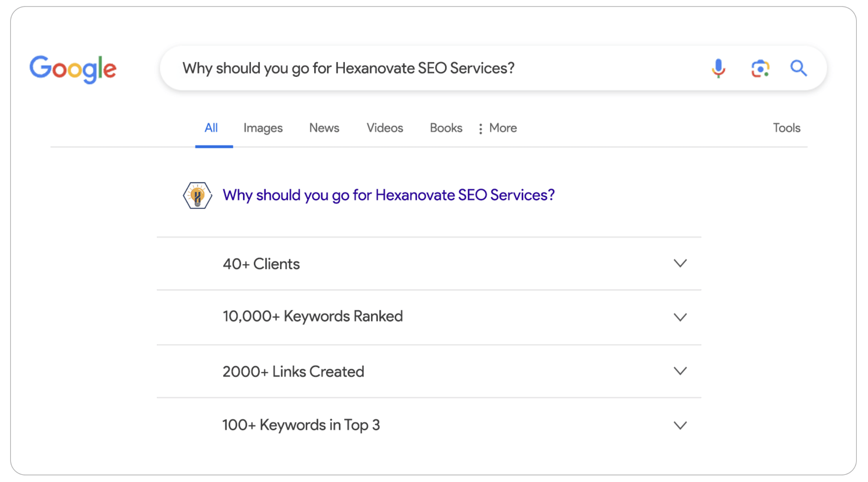Expand the 10,000+ Keywords Ranked chevron
This screenshot has width=868, height=482.
[680, 317]
